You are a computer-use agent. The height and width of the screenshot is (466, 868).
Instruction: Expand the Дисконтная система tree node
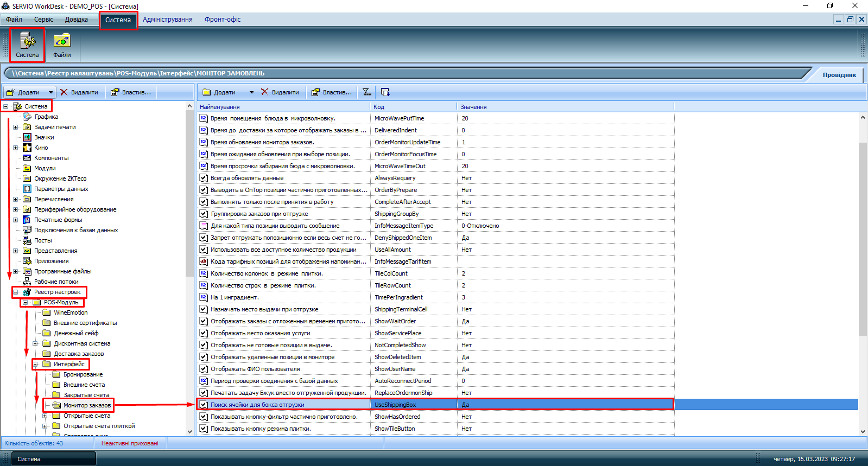pos(35,343)
